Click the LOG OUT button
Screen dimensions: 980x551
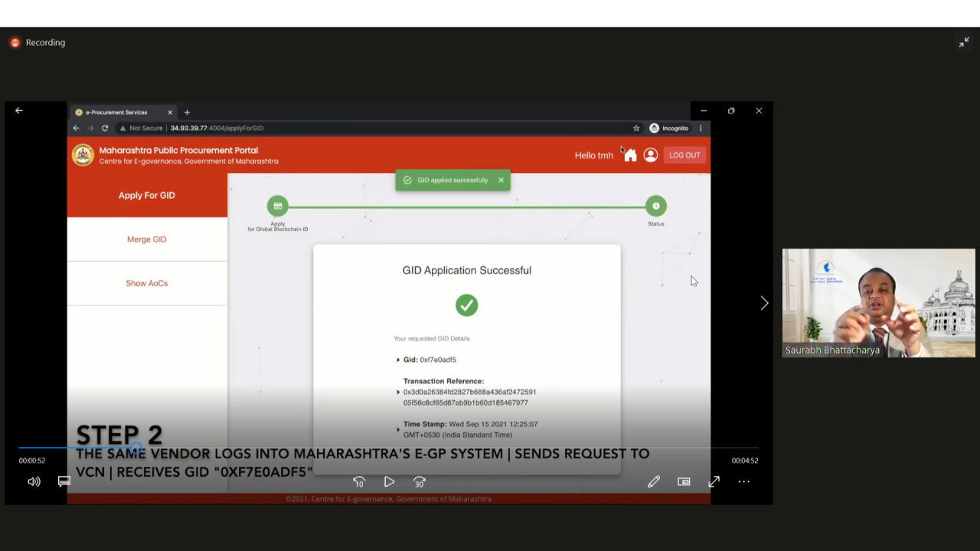point(684,155)
